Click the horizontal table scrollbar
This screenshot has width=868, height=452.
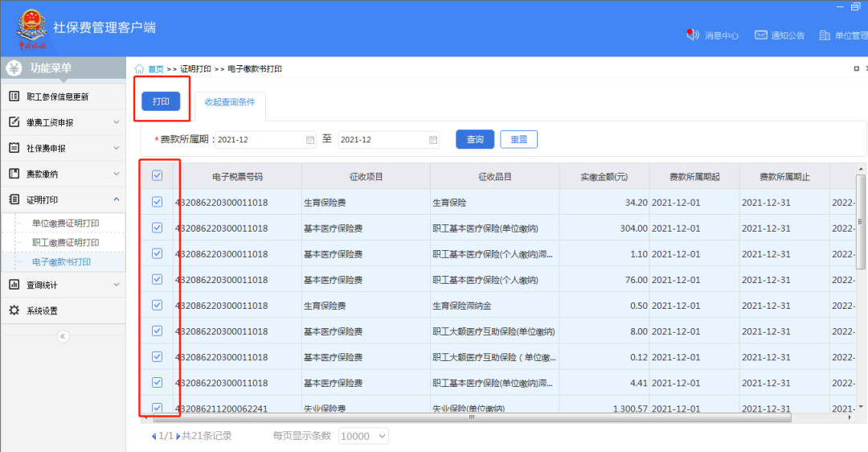click(472, 417)
